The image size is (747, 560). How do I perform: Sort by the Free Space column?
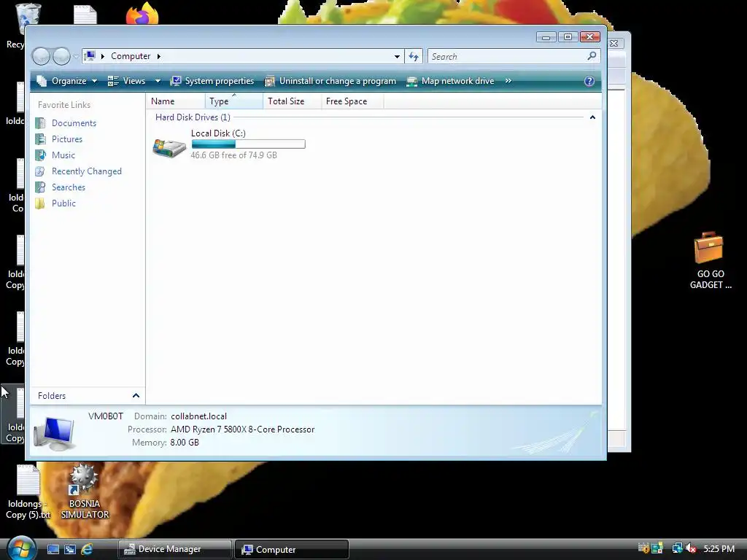pos(352,101)
